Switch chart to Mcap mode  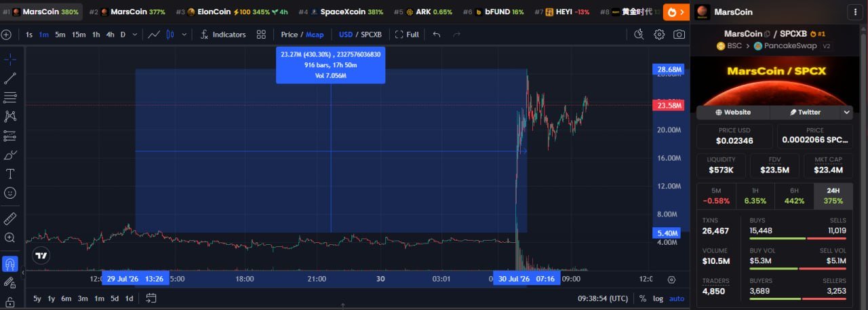coord(315,35)
